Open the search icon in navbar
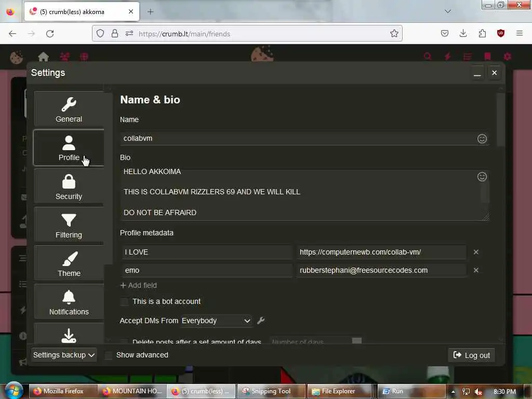This screenshot has height=399, width=532. point(428,56)
